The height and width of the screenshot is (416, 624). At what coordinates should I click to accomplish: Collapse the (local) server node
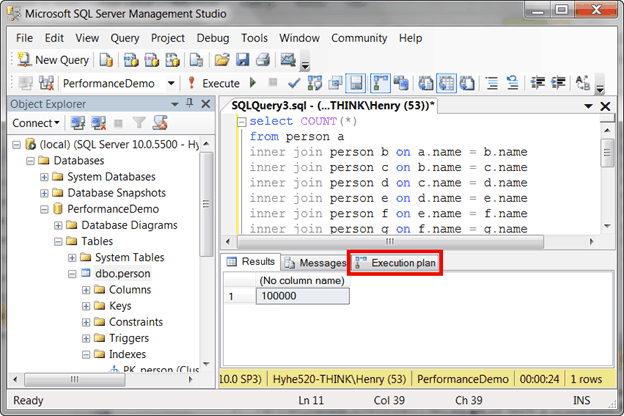[x=16, y=145]
